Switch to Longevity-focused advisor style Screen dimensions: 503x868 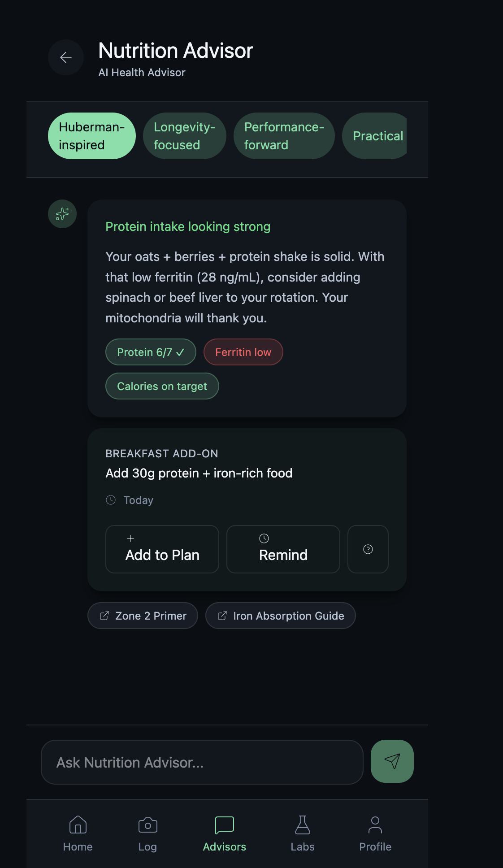coord(184,136)
